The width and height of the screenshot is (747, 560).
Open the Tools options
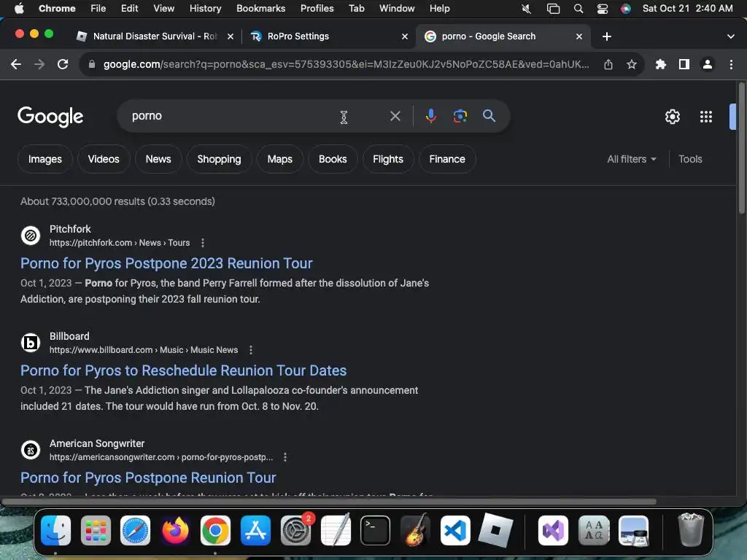tap(690, 159)
